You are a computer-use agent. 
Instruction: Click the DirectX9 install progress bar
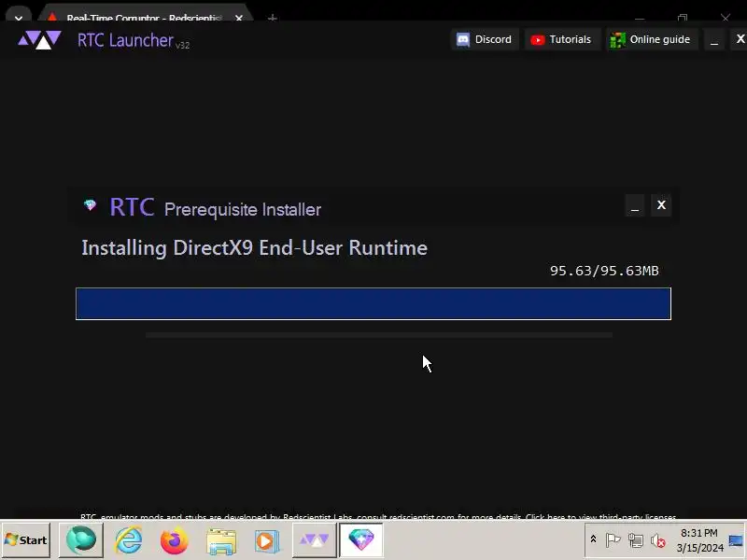click(x=373, y=304)
